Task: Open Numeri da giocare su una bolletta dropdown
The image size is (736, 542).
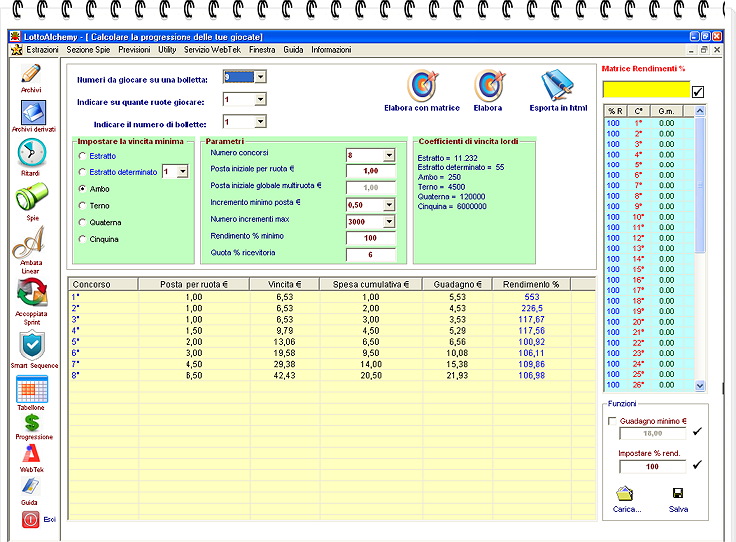Action: tap(261, 76)
